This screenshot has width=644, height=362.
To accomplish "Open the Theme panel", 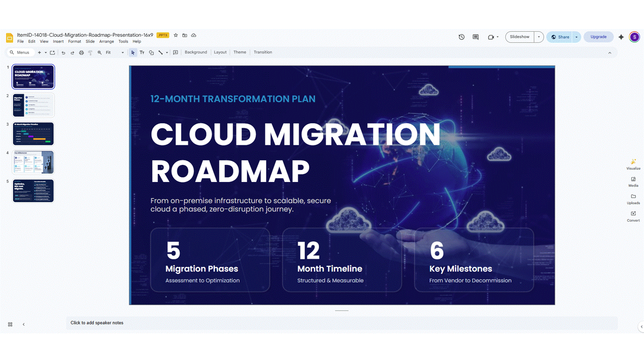I will point(240,52).
